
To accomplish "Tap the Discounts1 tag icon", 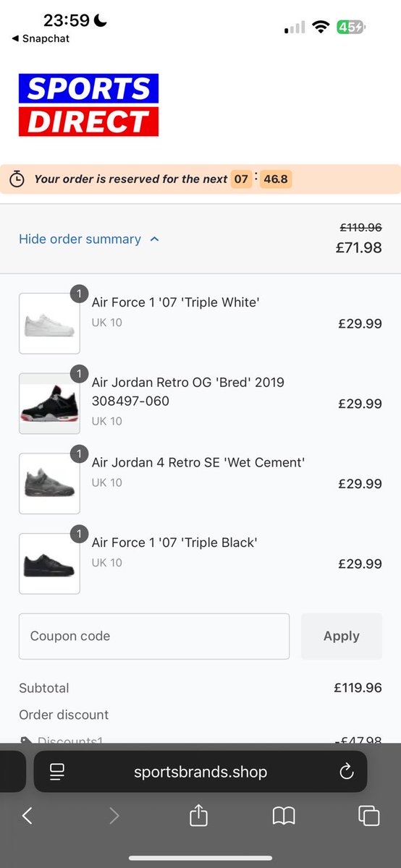I will point(26,740).
